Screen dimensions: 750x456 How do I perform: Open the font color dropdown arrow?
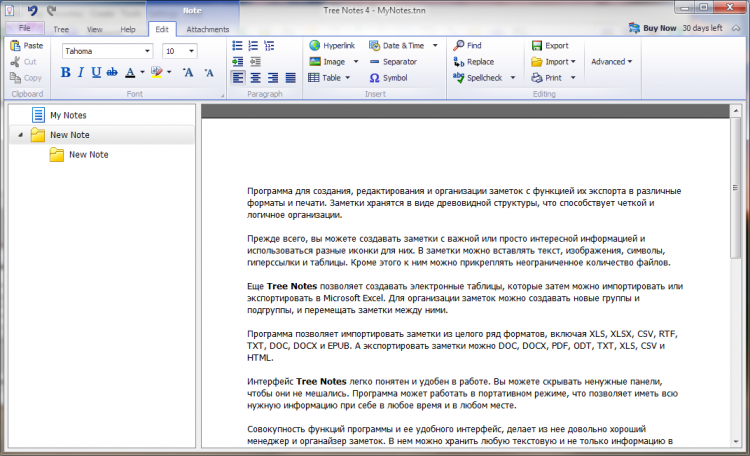[x=142, y=72]
